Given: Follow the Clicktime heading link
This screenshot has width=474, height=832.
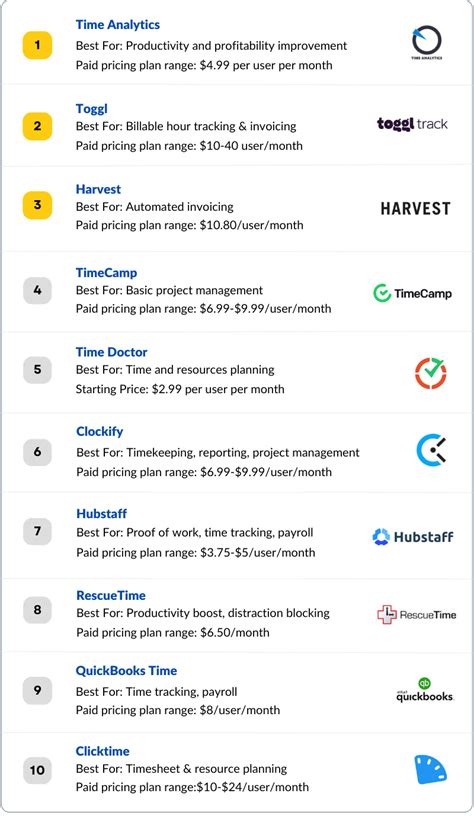Looking at the screenshot, I should [102, 751].
